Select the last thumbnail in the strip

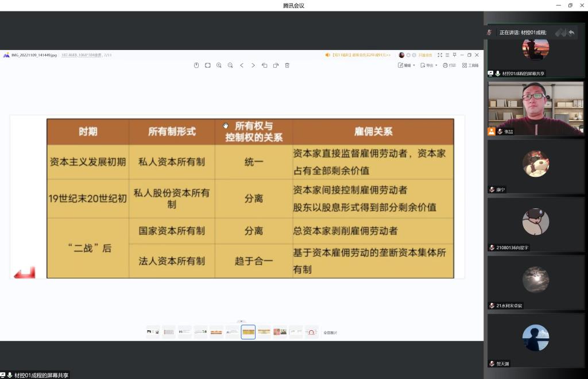pos(311,332)
